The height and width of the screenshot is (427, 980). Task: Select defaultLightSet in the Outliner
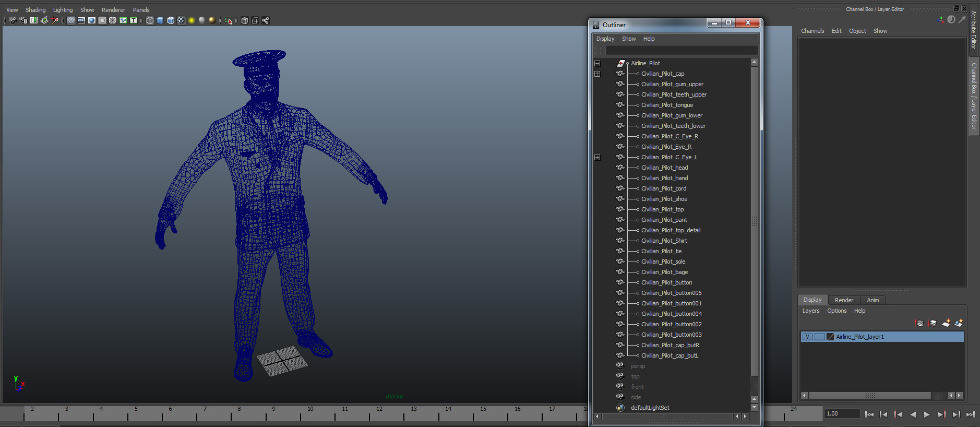(x=650, y=408)
